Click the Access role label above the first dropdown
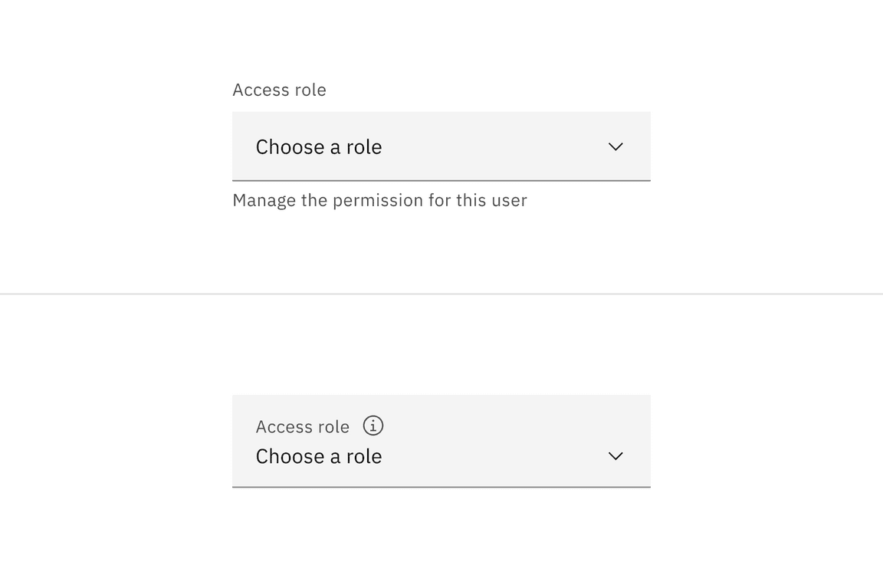883x588 pixels. click(x=279, y=90)
